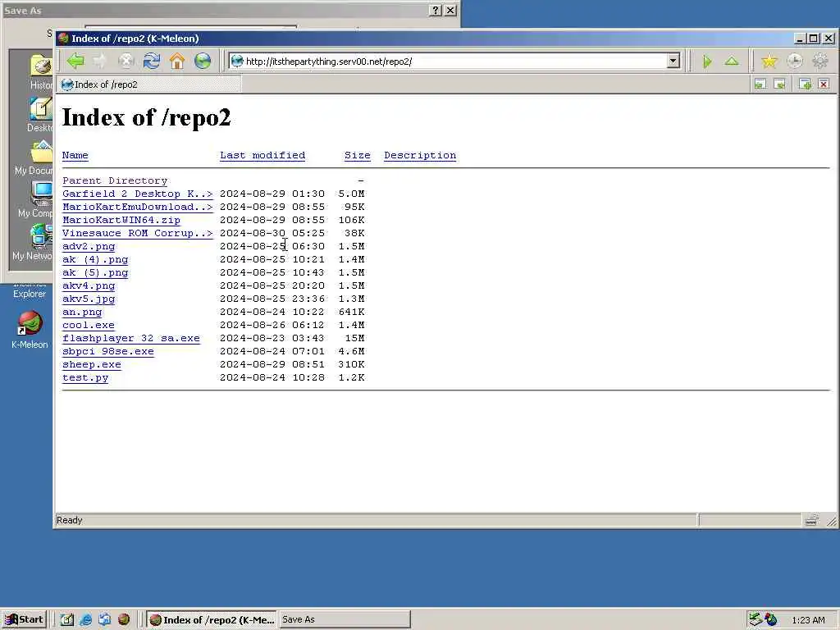This screenshot has width=840, height=630.
Task: Launch K-Meleon from quick launch
Action: (124, 619)
